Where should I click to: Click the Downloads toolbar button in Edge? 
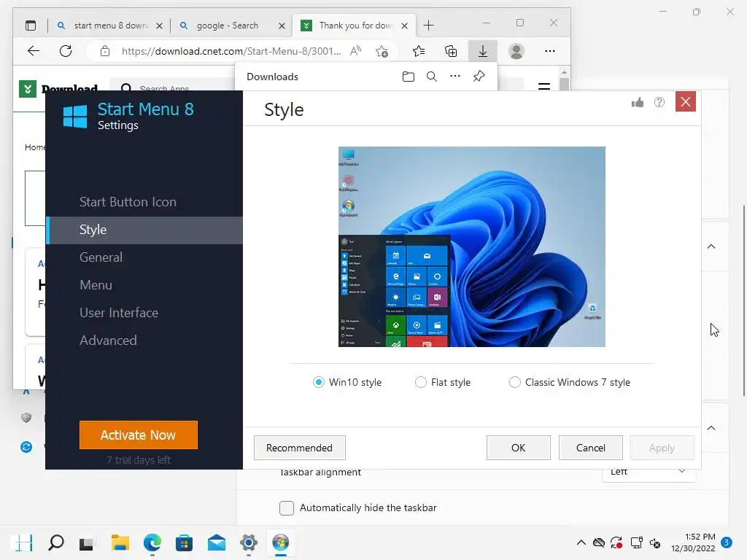click(x=483, y=51)
